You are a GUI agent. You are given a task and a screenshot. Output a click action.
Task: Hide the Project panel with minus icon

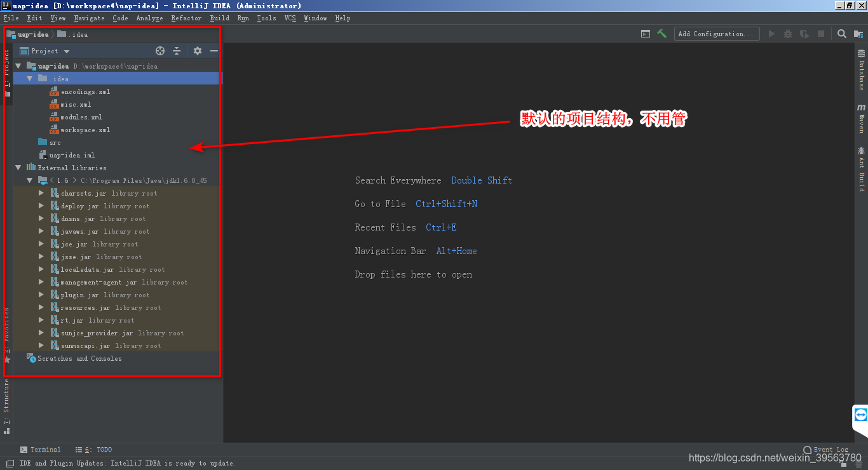click(214, 51)
